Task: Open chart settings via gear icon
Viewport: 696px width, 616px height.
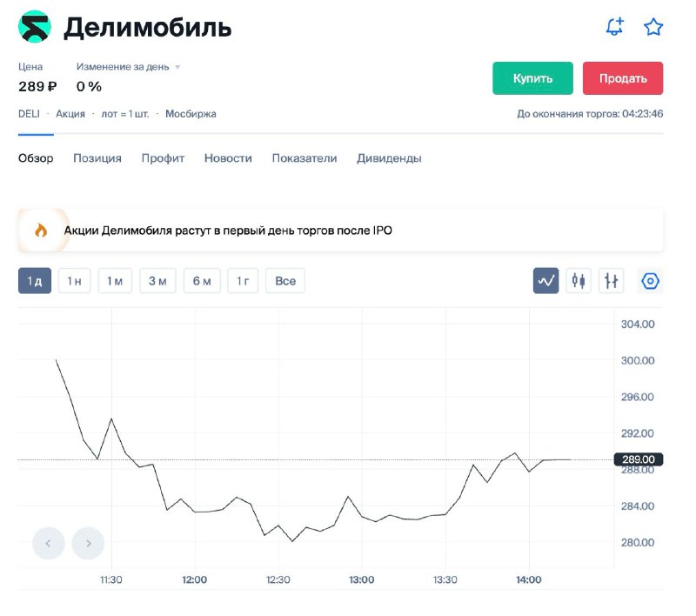Action: 650,280
